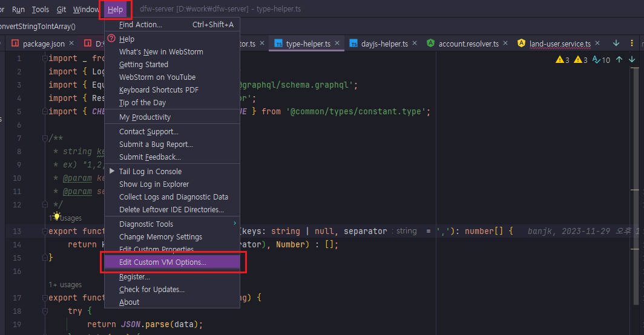Image resolution: width=644 pixels, height=335 pixels.
Task: Open My Productivity
Action: coord(172,117)
